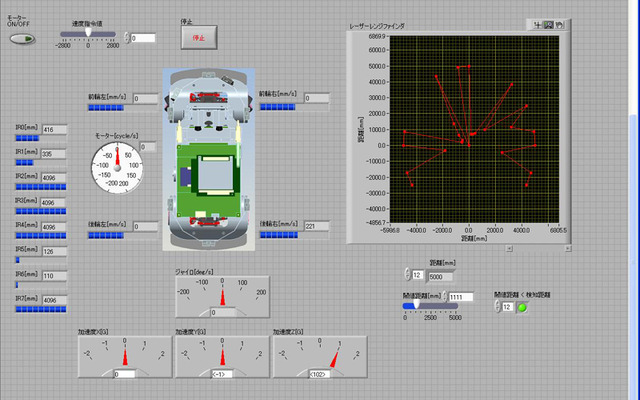Click the detection index field next to green LED
The height and width of the screenshot is (400, 640).
coord(507,307)
